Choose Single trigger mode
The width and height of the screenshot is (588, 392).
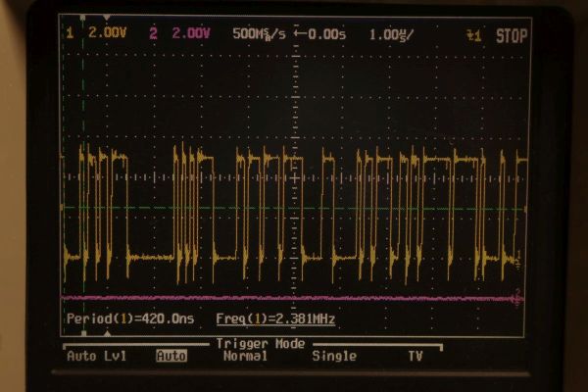tap(334, 356)
